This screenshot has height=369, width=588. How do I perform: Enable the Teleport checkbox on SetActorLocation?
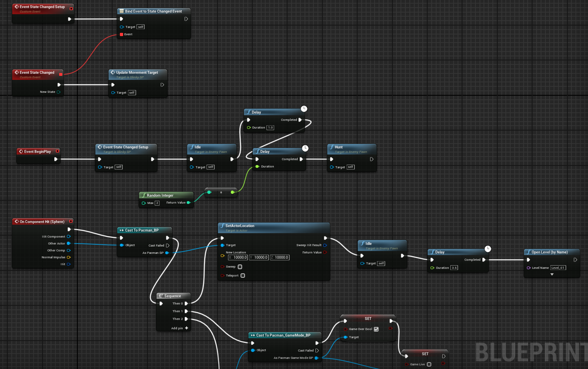coord(242,275)
